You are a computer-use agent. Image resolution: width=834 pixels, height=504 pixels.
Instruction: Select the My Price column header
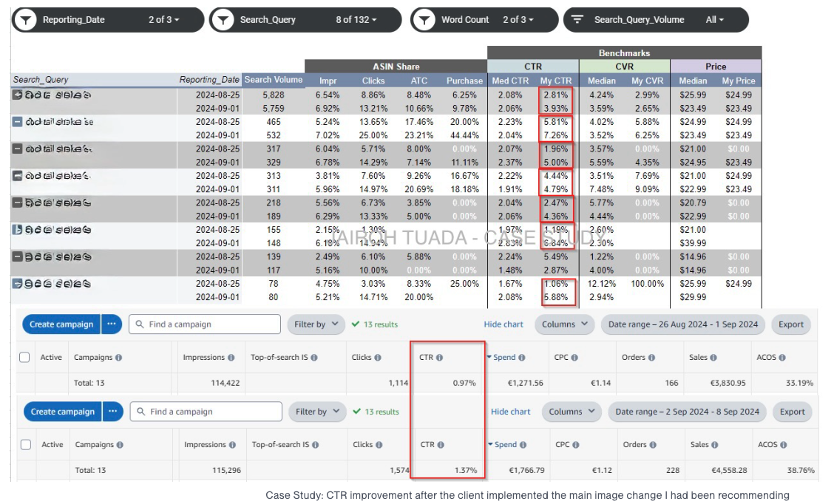(739, 81)
